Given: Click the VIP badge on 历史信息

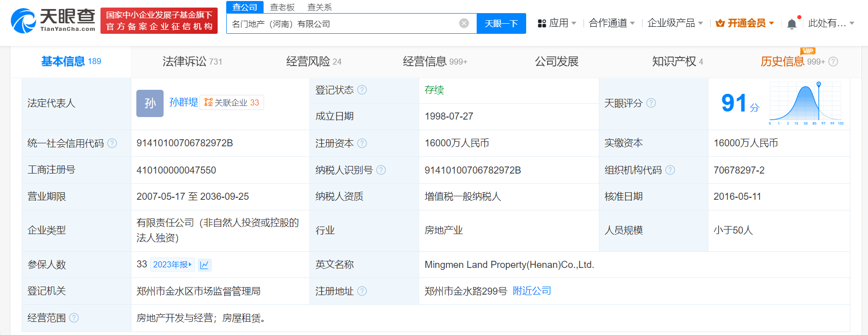Looking at the screenshot, I should click(x=808, y=51).
